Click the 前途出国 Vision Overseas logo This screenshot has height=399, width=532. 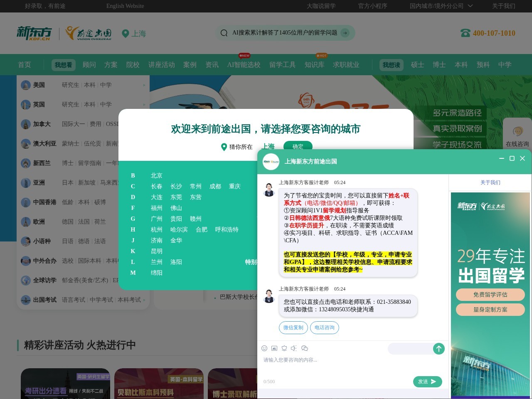point(87,33)
